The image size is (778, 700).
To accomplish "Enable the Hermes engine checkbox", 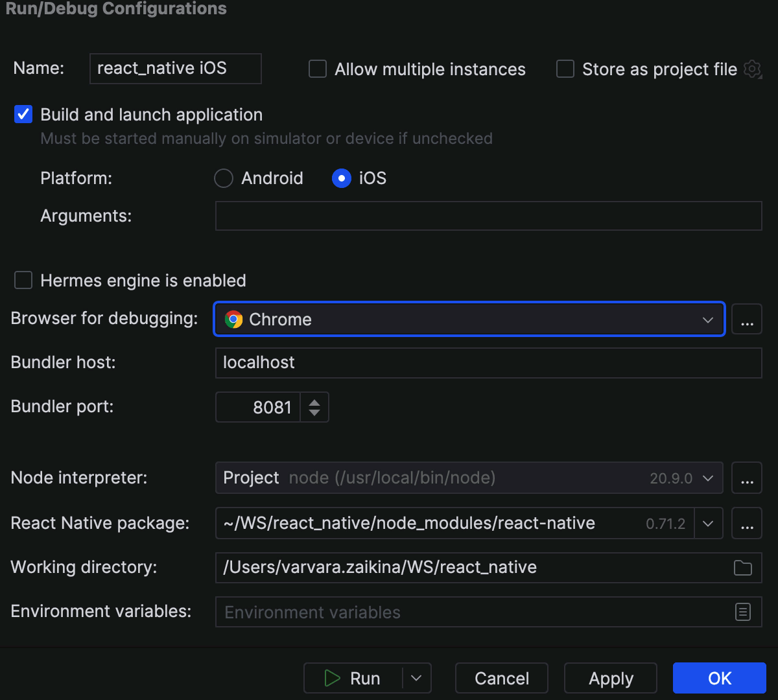I will [x=23, y=280].
